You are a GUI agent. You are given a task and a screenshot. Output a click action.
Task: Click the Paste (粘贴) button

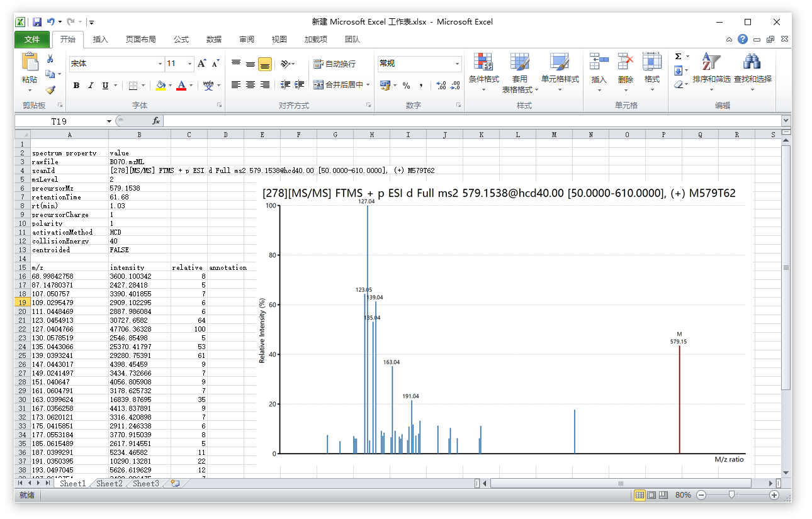click(30, 70)
